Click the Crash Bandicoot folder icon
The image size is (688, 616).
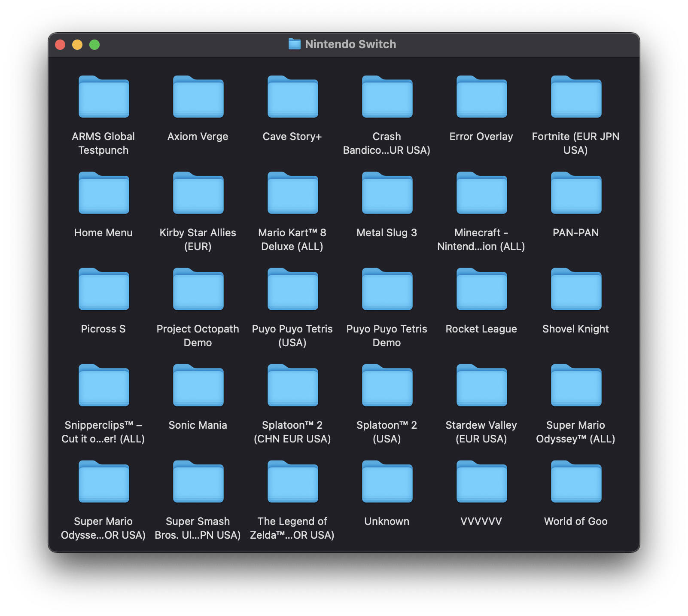(387, 97)
